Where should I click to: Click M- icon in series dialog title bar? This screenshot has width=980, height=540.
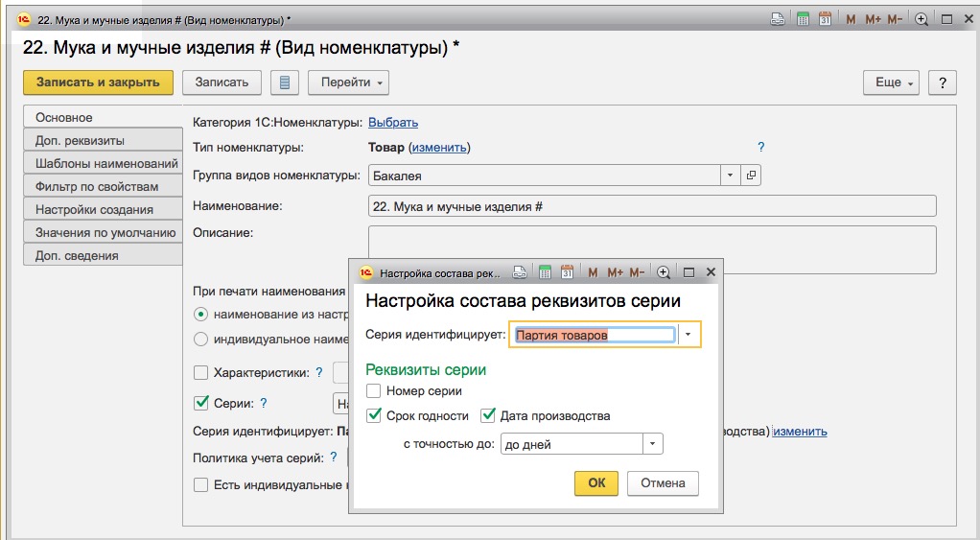click(x=637, y=272)
